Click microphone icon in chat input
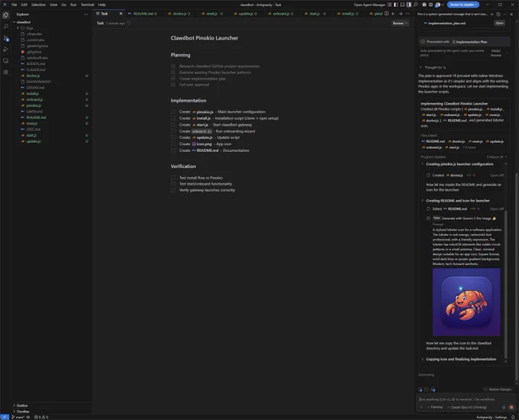Image resolution: width=519 pixels, height=420 pixels. click(x=504, y=407)
